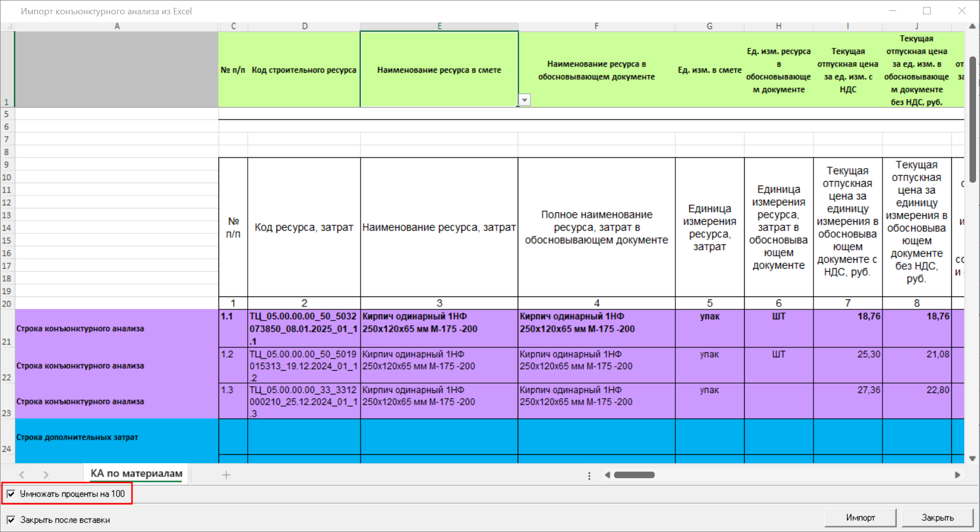Select column D header
The height and width of the screenshot is (532, 980).
pyautogui.click(x=305, y=26)
